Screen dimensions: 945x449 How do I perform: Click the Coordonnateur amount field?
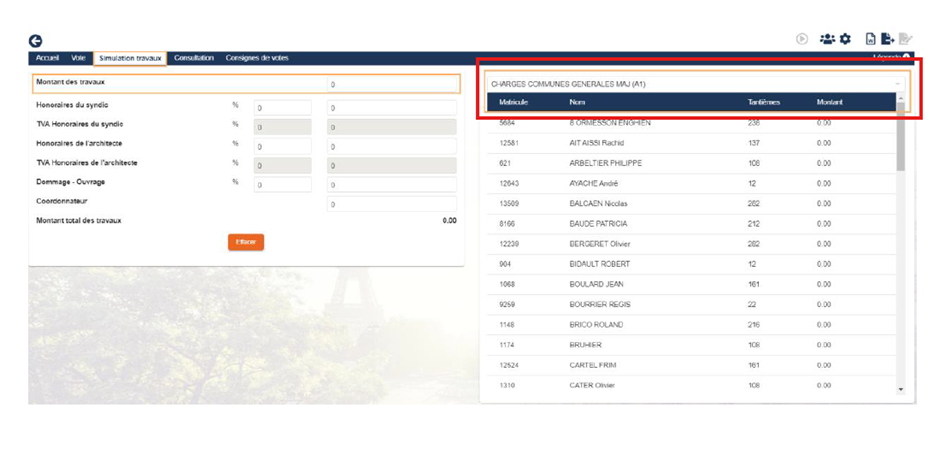pyautogui.click(x=392, y=204)
